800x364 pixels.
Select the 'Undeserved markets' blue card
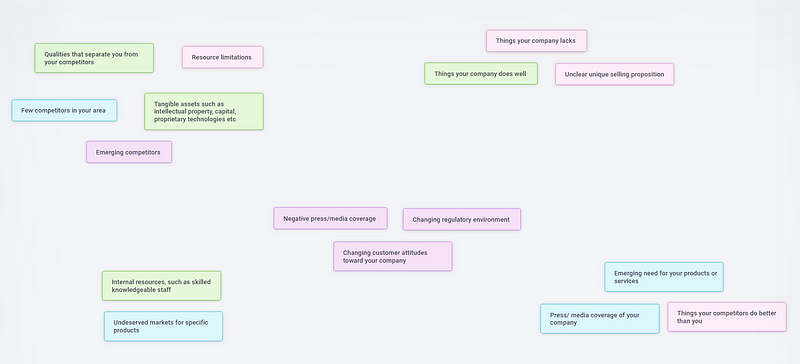coord(163,326)
